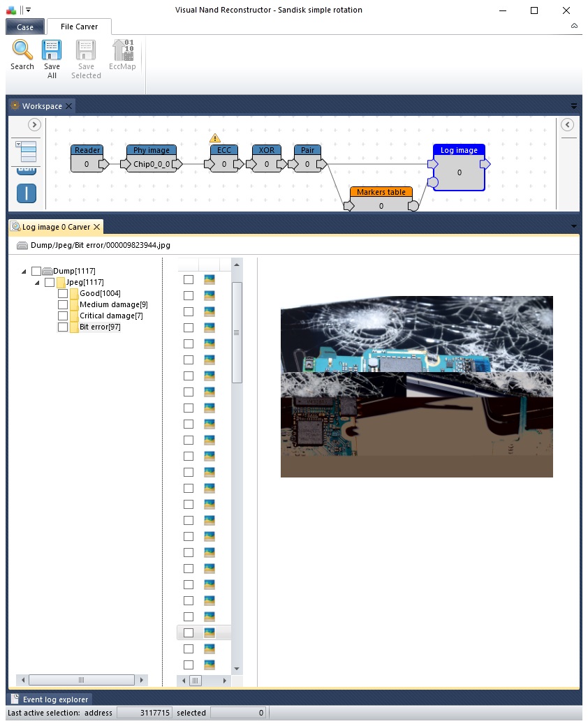Select the Log image node
Image resolution: width=588 pixels, height=726 pixels.
point(459,167)
